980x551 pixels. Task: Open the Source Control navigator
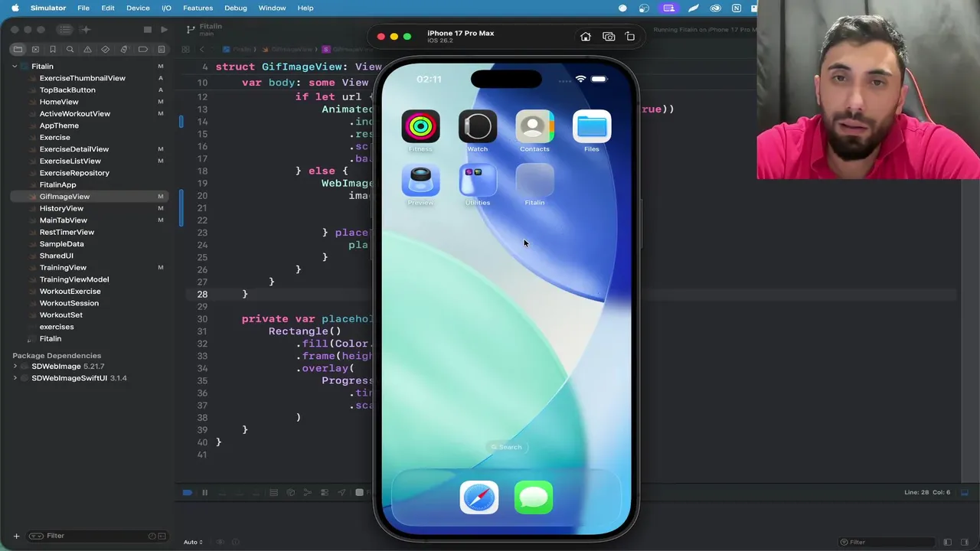tap(35, 49)
